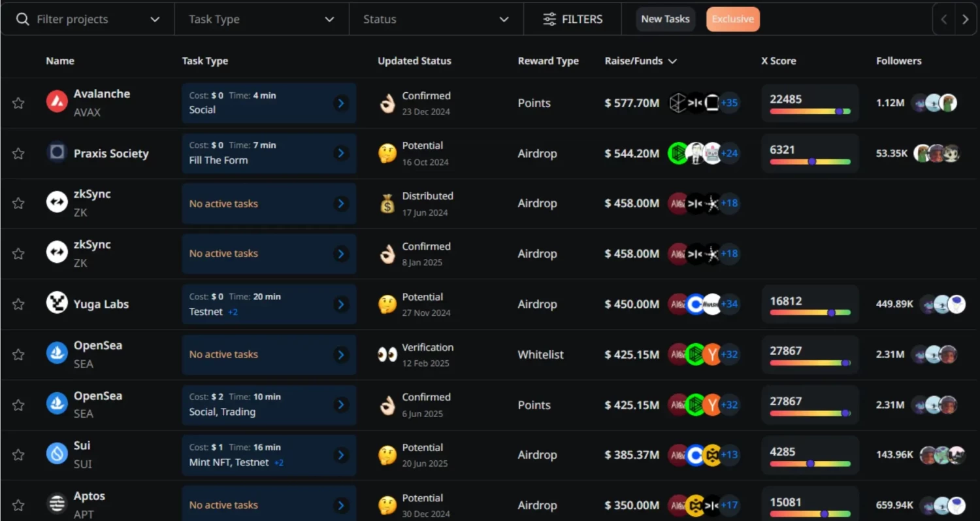Viewport: 980px width, 521px height.
Task: Expand Aptos No active tasks arrow
Action: (x=340, y=505)
